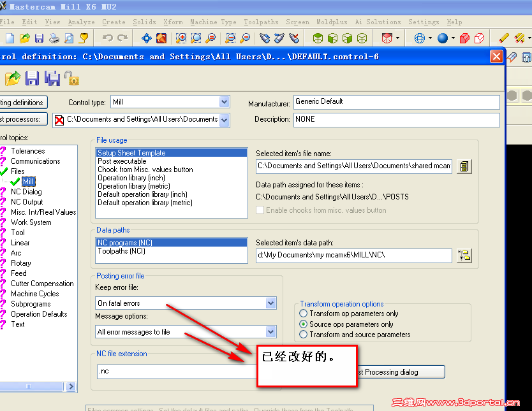Select Work System in control topics
Image resolution: width=532 pixels, height=411 pixels.
click(x=31, y=222)
